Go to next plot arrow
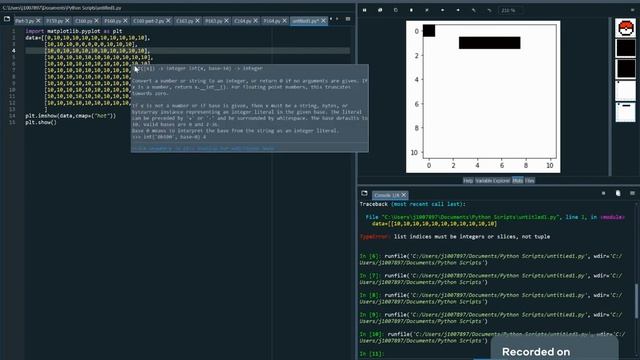Viewport: 640px width, 360px height. [x=458, y=10]
